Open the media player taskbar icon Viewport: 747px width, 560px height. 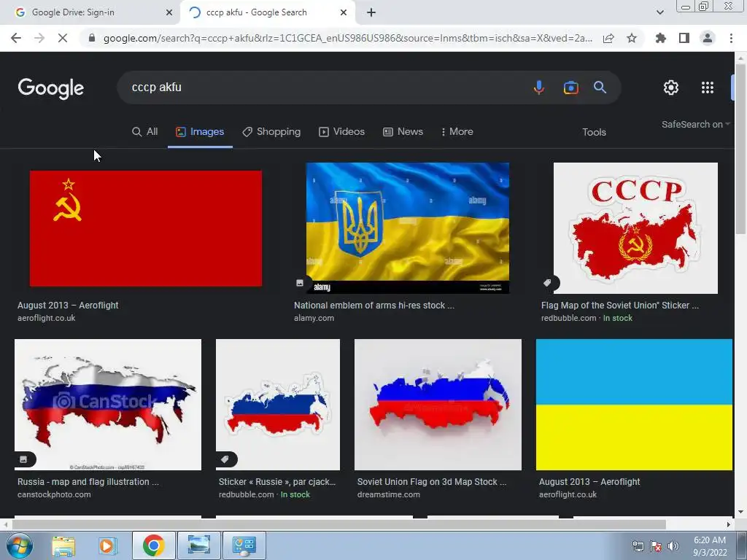108,545
